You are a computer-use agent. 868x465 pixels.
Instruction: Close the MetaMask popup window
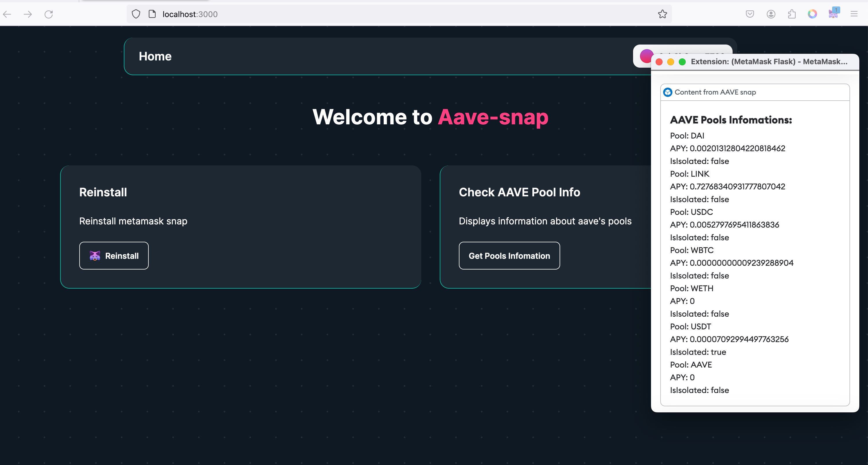coord(659,62)
